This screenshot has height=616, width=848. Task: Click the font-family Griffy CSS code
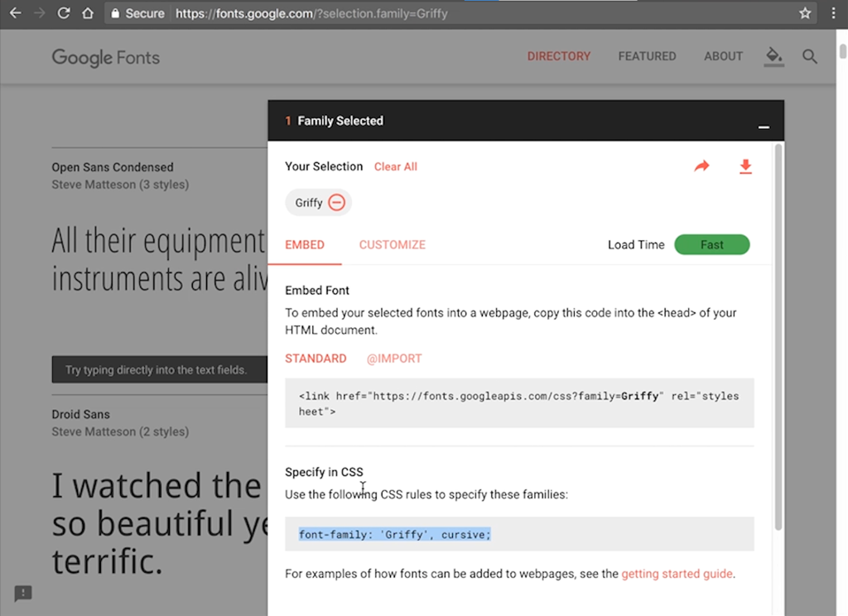coord(395,534)
